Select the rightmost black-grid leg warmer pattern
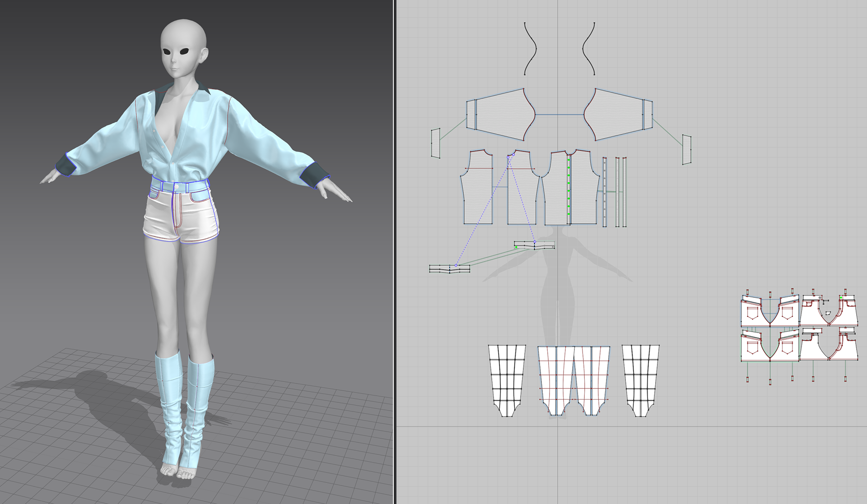 [641, 380]
